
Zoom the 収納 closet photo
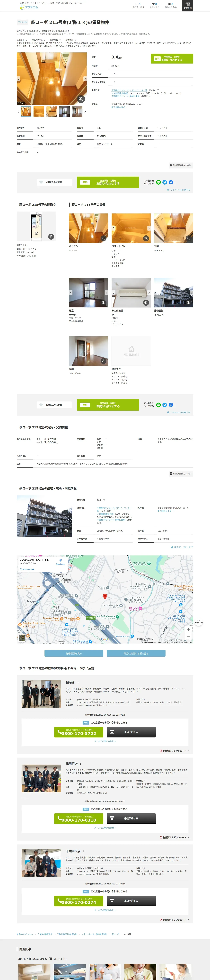click(x=103, y=361)
